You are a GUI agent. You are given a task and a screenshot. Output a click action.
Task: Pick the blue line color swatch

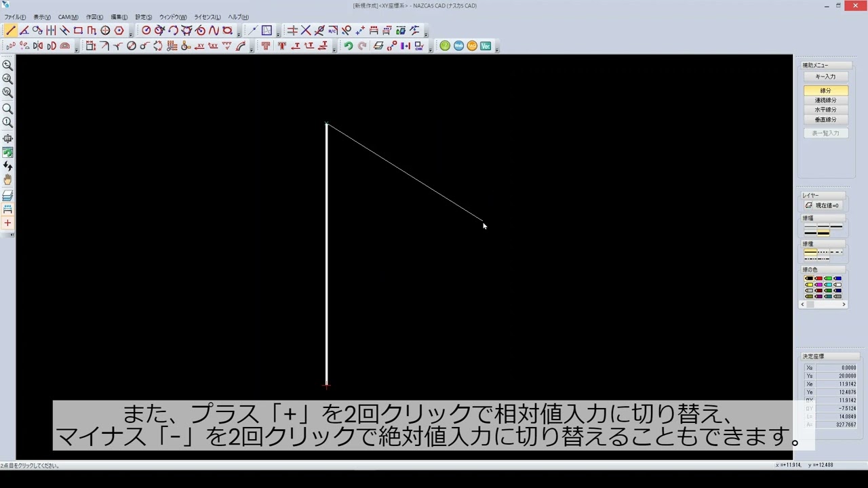point(837,279)
